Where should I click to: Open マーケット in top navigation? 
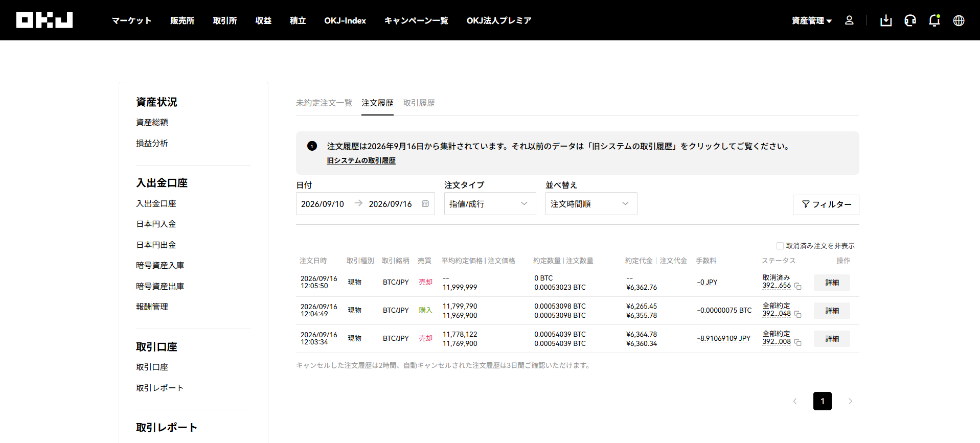point(131,20)
